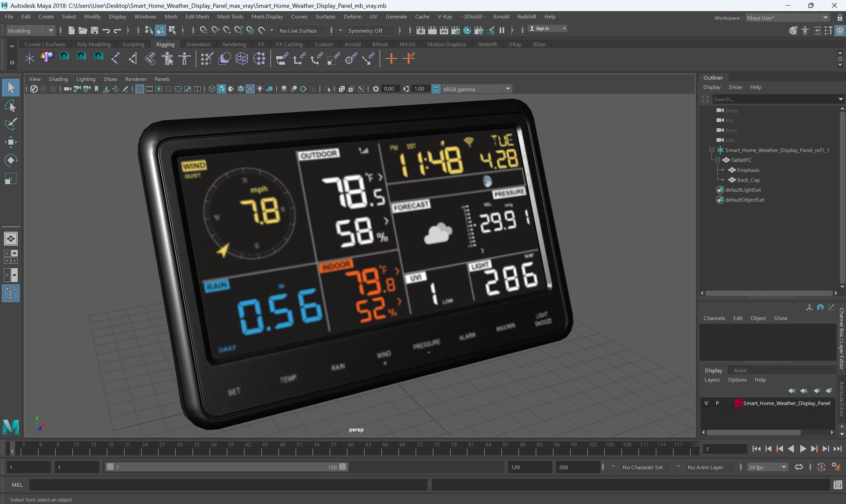846x504 pixels.
Task: Toggle the color management sRGB button
Action: click(x=436, y=89)
